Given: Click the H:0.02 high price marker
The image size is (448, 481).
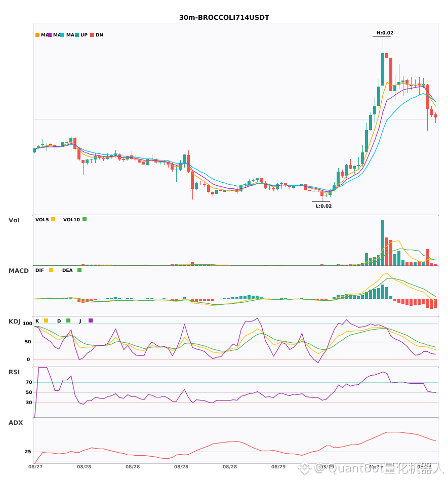Looking at the screenshot, I should point(385,33).
